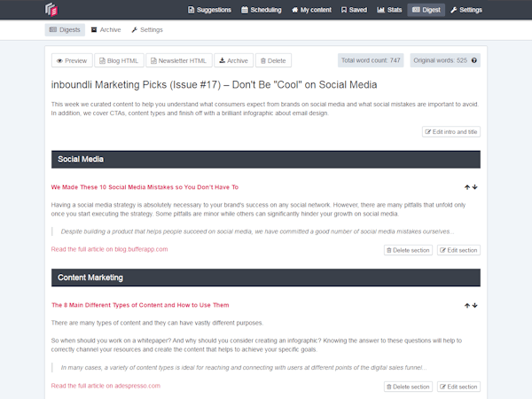Open Settings in the top navigation bar

pyautogui.click(x=466, y=11)
